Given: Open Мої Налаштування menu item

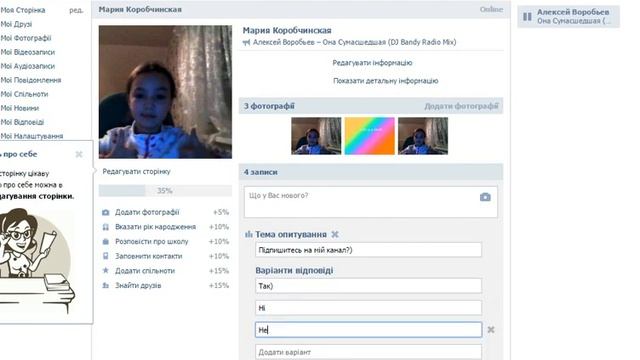Looking at the screenshot, I should click(x=31, y=136).
